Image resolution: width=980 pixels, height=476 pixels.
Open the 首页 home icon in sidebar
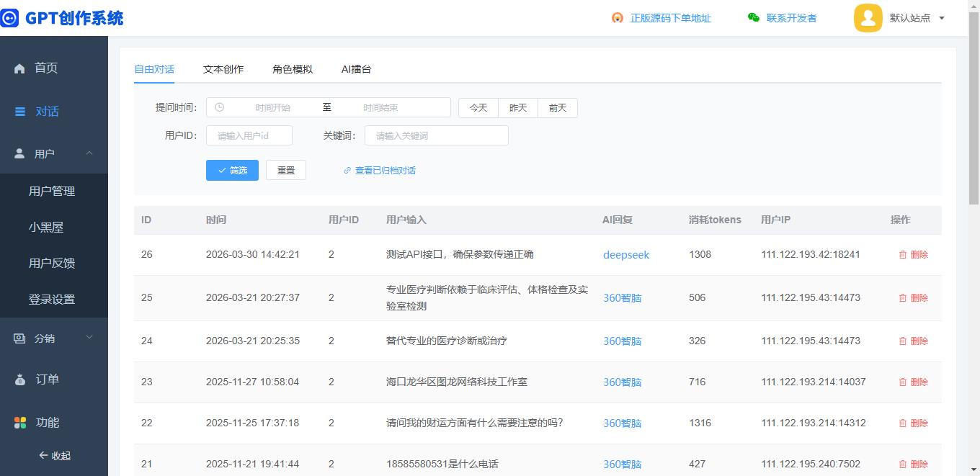coord(19,68)
